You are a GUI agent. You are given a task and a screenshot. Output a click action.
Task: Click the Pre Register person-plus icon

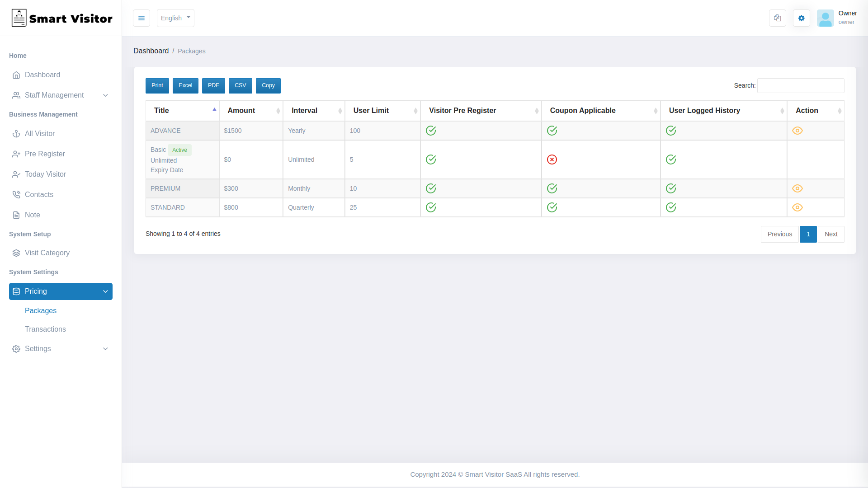click(x=16, y=154)
